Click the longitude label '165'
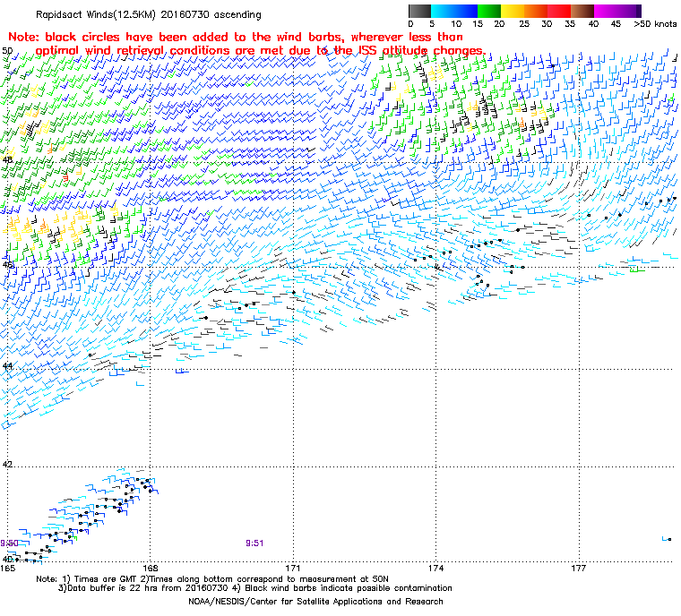The image size is (681, 616). (8, 569)
